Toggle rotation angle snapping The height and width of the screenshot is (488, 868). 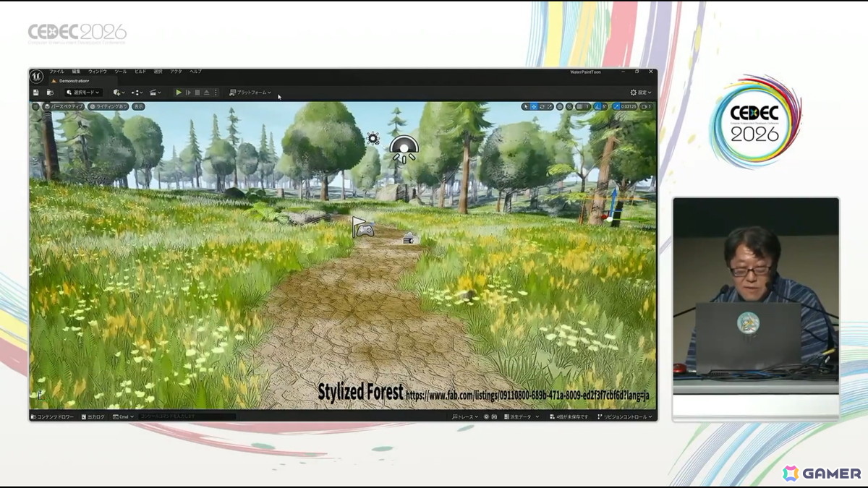pos(597,107)
